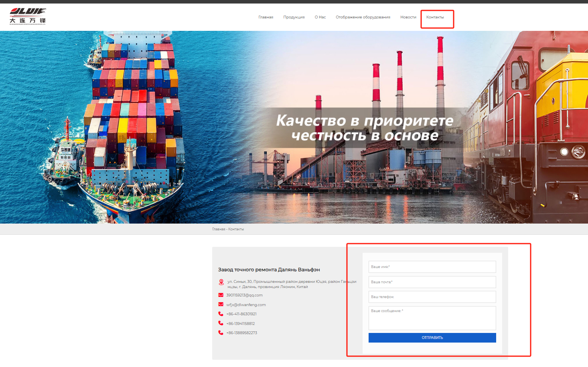Select the Ваш телефон input field
588x367 pixels.
pyautogui.click(x=432, y=297)
